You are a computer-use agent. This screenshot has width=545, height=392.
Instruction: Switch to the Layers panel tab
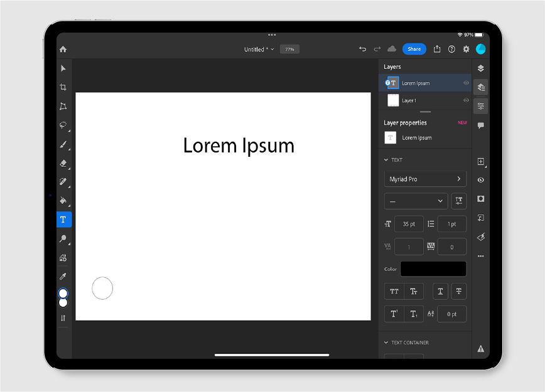tap(481, 68)
